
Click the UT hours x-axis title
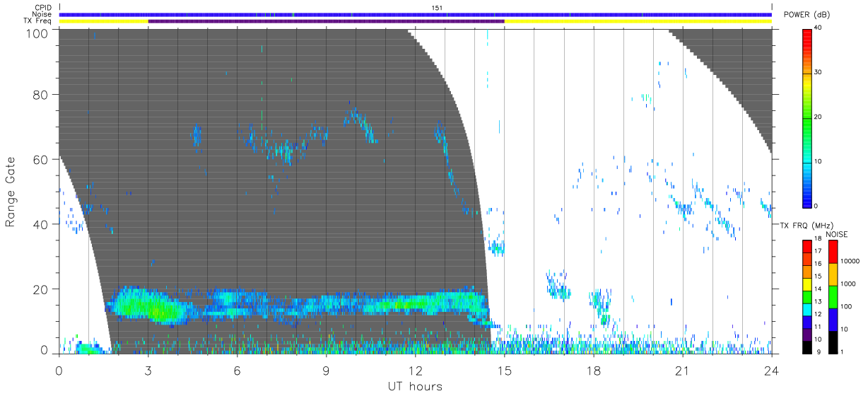pyautogui.click(x=415, y=386)
